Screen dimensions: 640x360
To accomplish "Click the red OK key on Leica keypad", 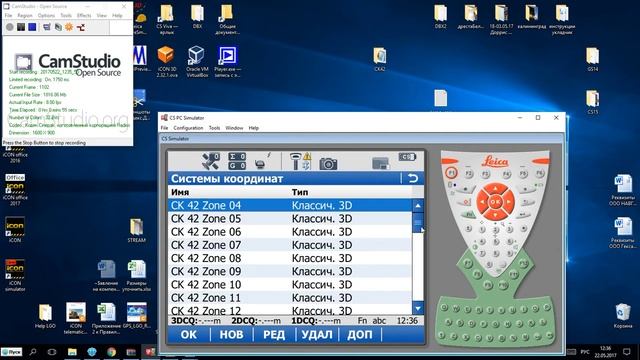I will [x=495, y=201].
